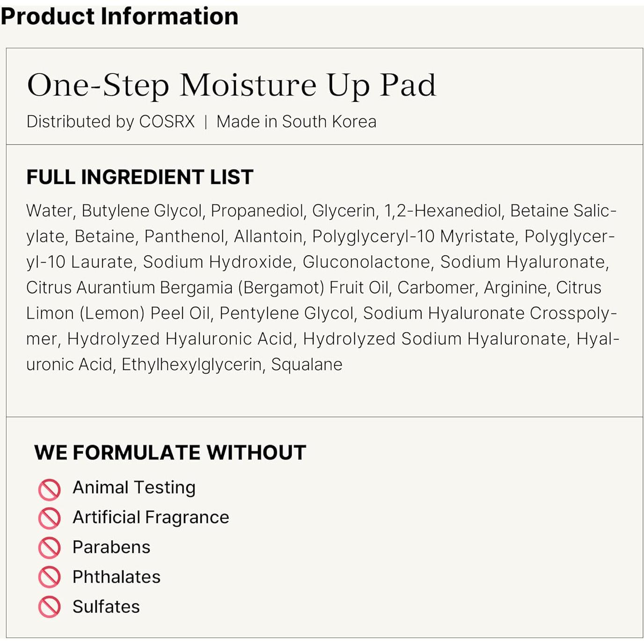The width and height of the screenshot is (644, 644).
Task: Click the prohibition icon beside Phthalates
Action: tap(49, 578)
